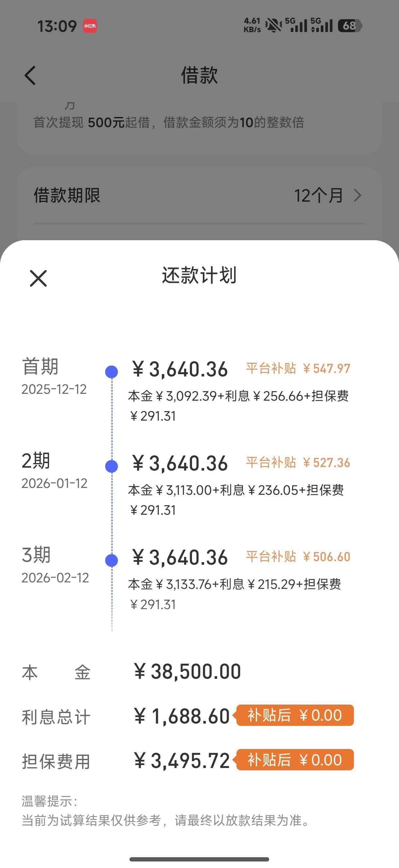399x868 pixels.
Task: Select the 2期 timeline dot
Action: coord(112,466)
